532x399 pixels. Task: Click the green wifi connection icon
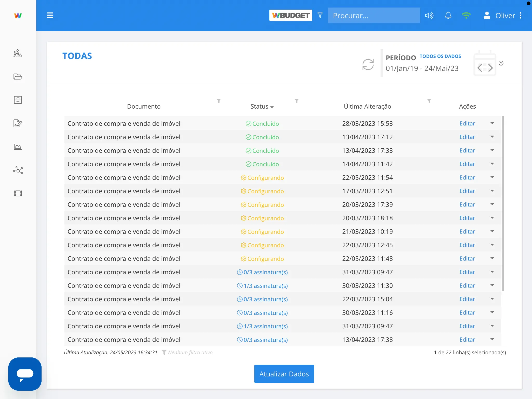click(466, 16)
